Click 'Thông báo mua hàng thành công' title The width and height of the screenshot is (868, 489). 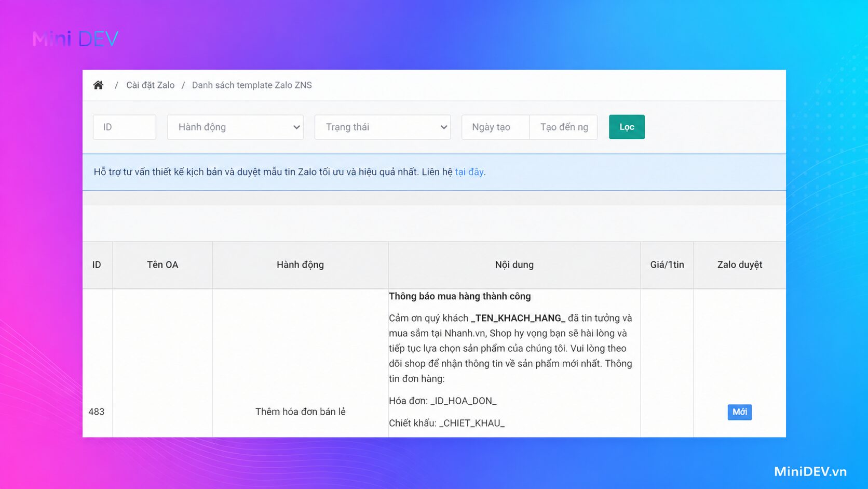460,296
